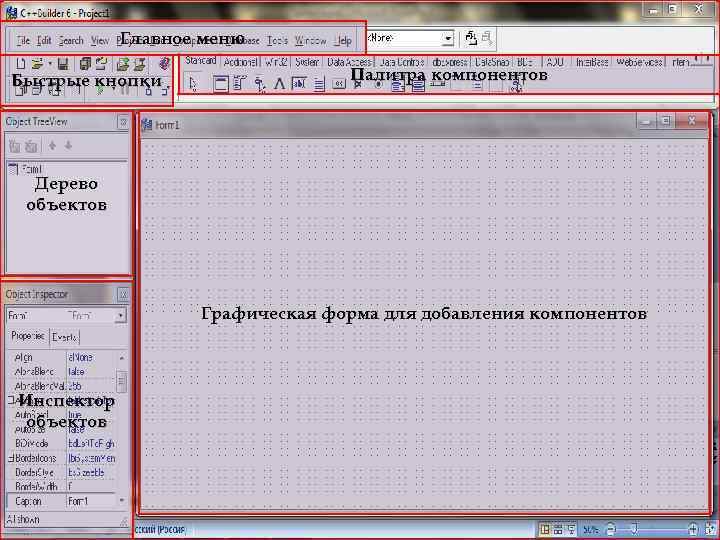Select the Label (A) component icon
The height and width of the screenshot is (540, 720).
[279, 84]
